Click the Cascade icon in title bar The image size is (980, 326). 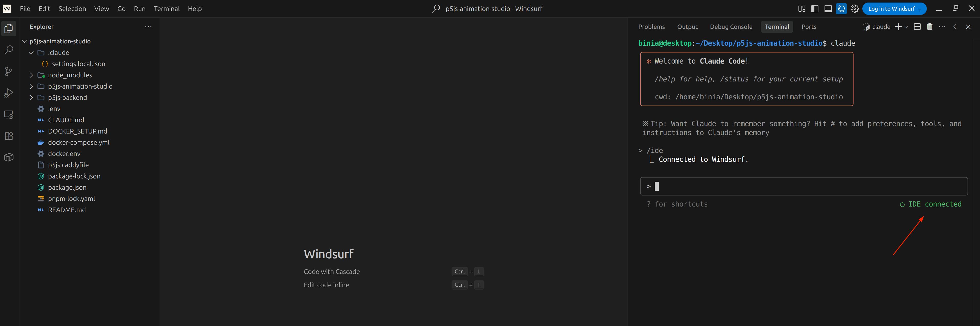tap(841, 9)
